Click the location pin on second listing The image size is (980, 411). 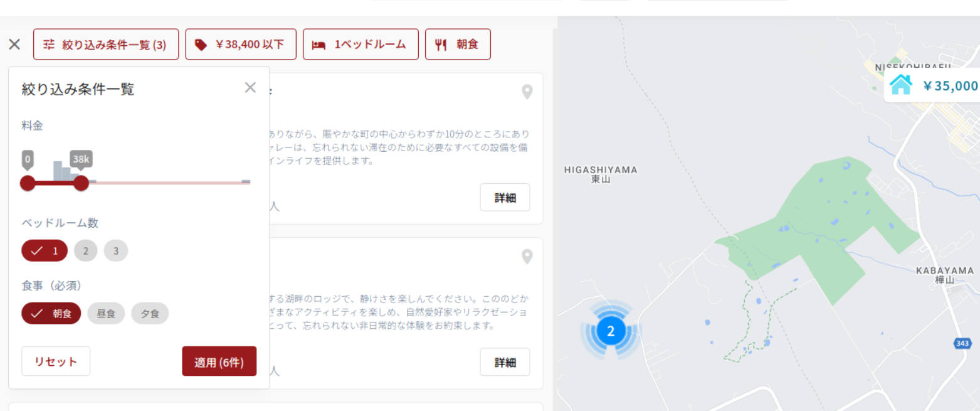[x=527, y=257]
